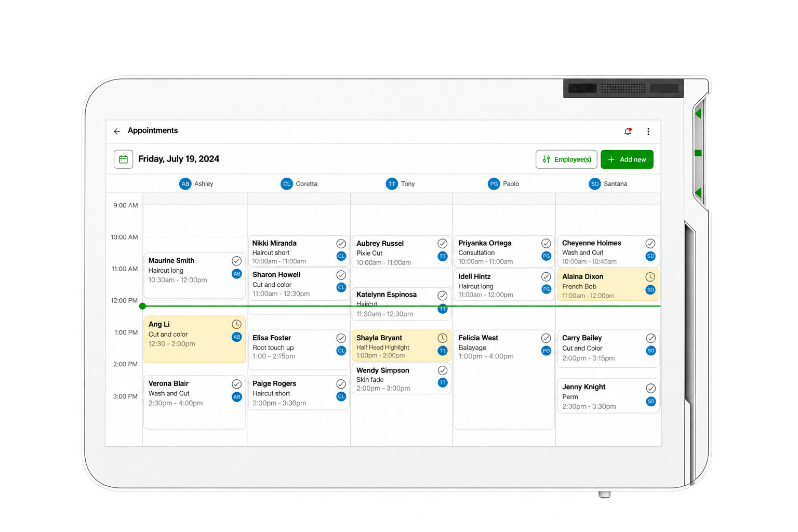The width and height of the screenshot is (798, 532).
Task: Click the TT badge on Wendy Simpson's card
Action: coord(442,383)
